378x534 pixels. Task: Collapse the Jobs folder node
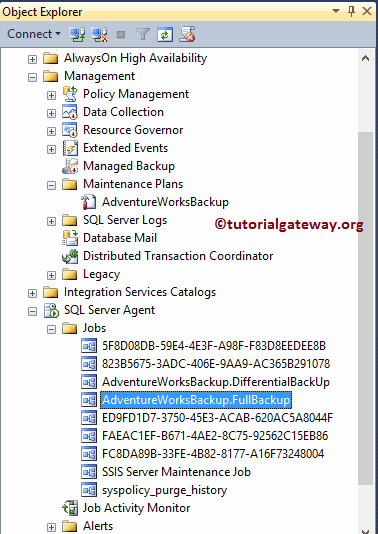(x=51, y=330)
